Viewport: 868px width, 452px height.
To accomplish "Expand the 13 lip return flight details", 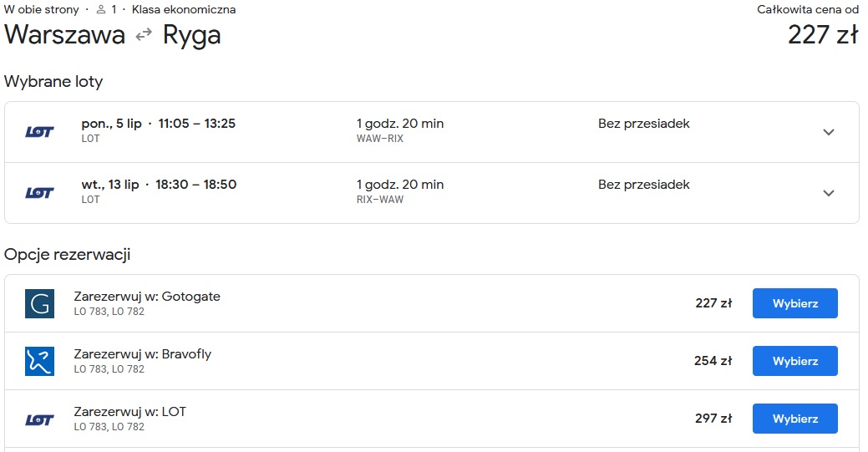I will (828, 193).
